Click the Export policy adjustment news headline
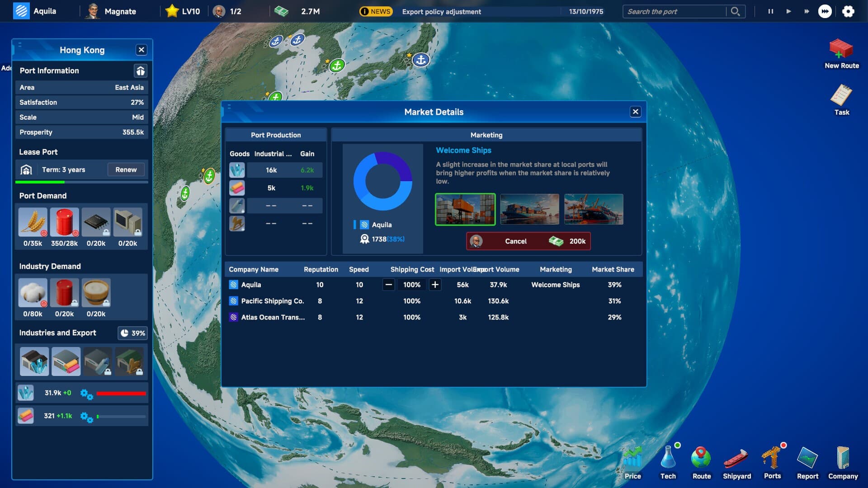This screenshot has width=868, height=488. coord(441,12)
